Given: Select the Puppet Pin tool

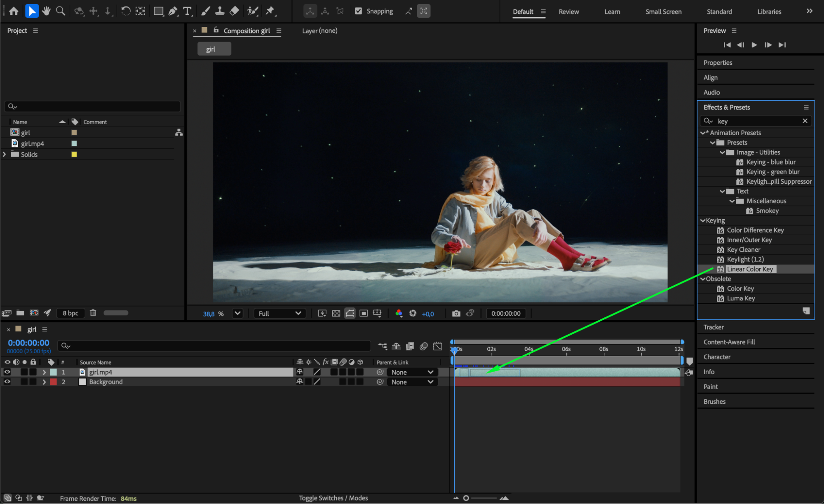Looking at the screenshot, I should (x=270, y=11).
